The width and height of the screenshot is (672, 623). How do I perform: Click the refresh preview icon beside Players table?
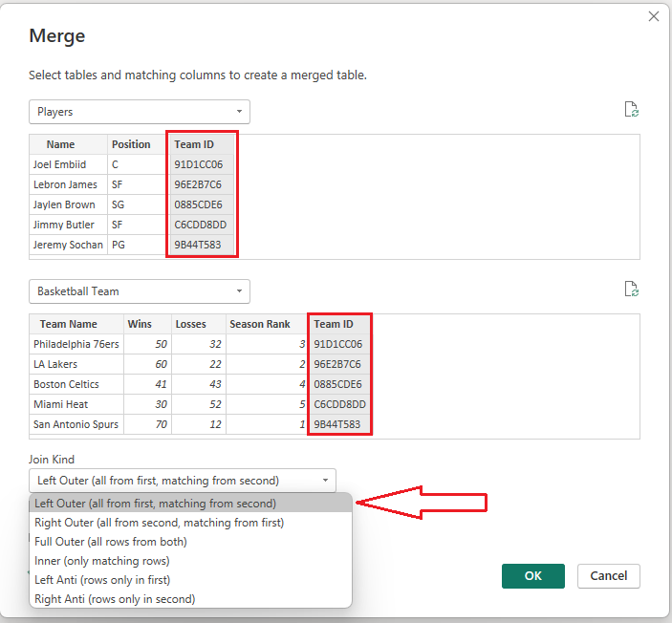(631, 110)
